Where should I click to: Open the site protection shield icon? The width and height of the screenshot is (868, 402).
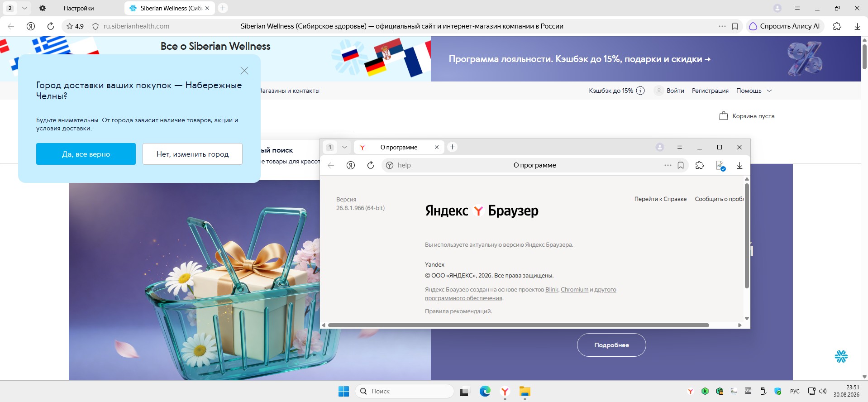(95, 26)
